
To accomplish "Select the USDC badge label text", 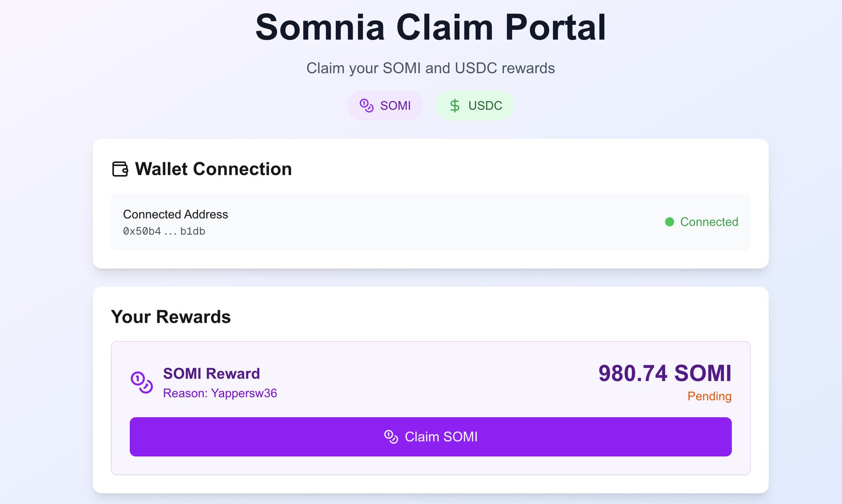I will pos(485,106).
